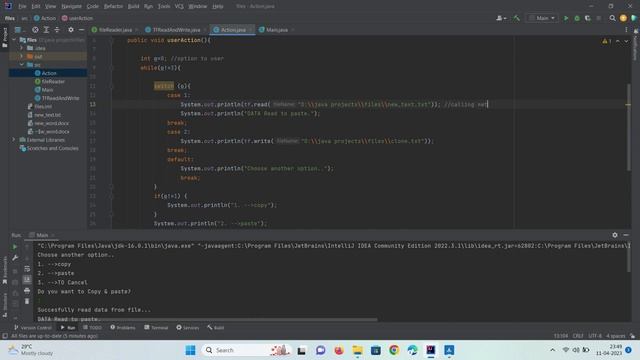Select Action class in project tree
Screen dimensions: 640x360
pyautogui.click(x=49, y=73)
